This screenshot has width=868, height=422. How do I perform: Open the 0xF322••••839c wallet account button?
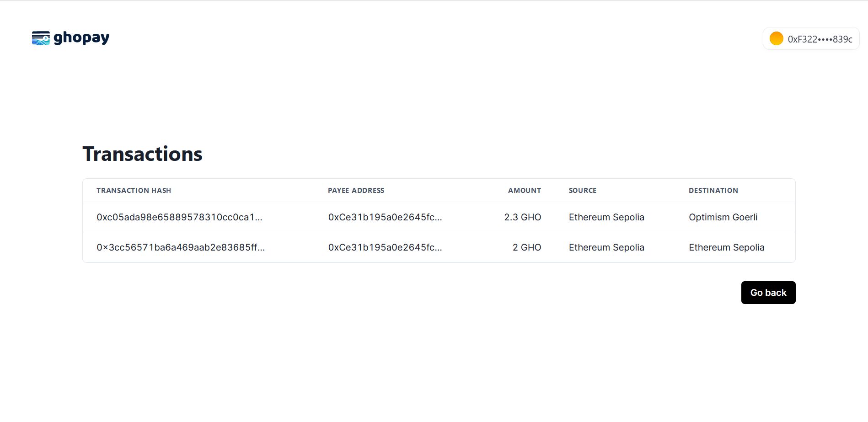811,39
